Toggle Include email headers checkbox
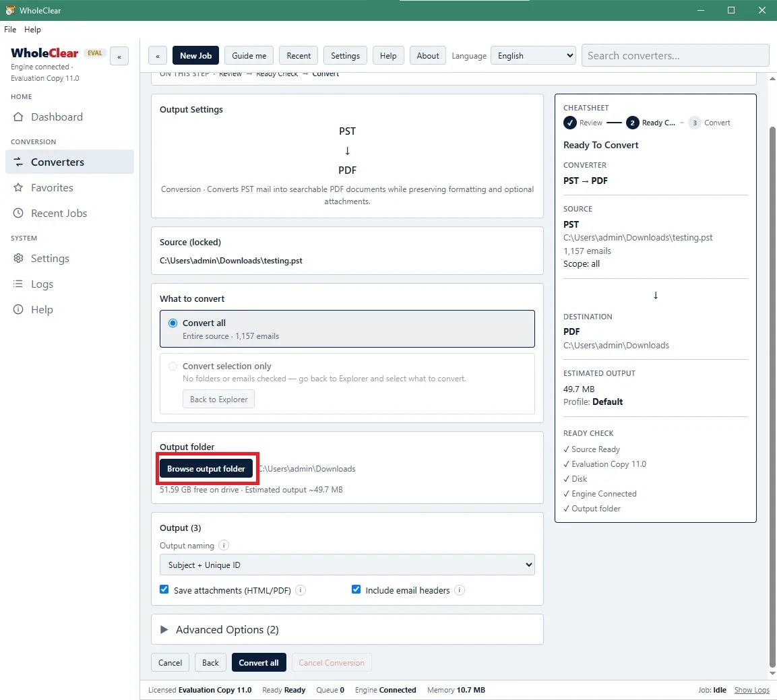 coord(356,590)
